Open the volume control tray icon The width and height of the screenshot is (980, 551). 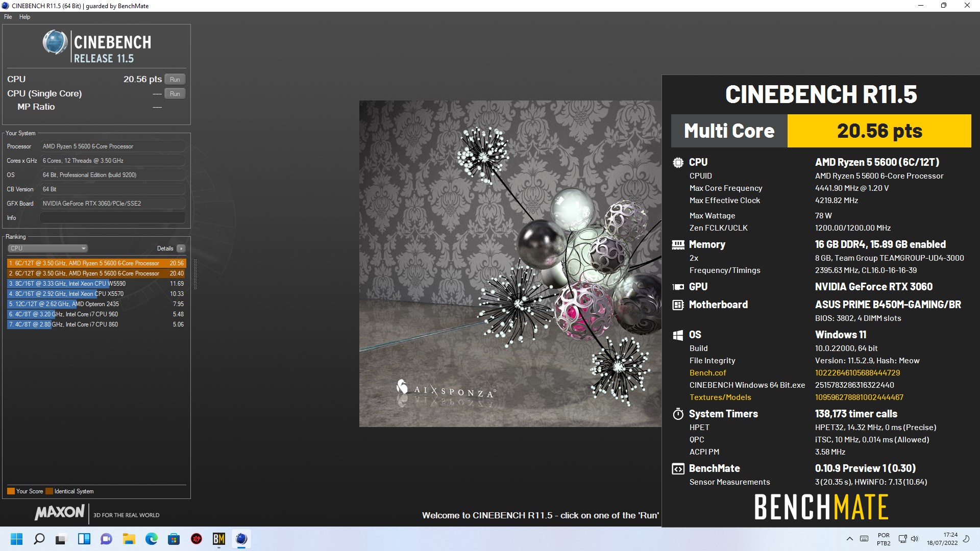click(914, 539)
